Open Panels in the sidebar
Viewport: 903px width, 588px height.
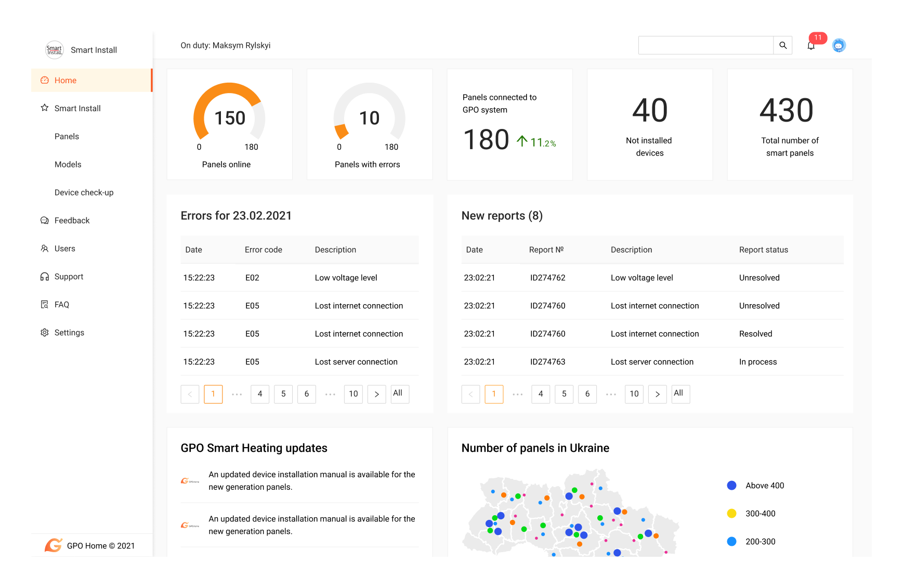(x=67, y=136)
